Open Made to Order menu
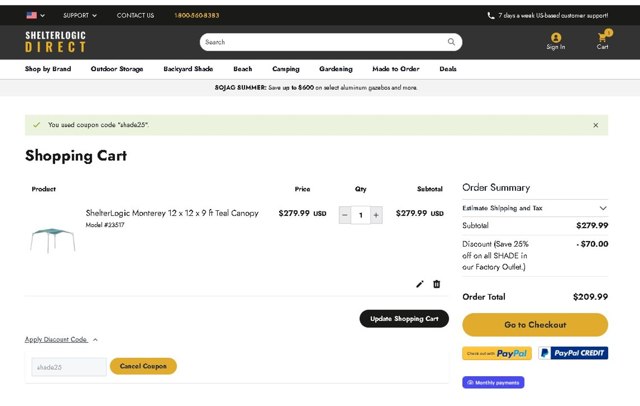 point(396,69)
